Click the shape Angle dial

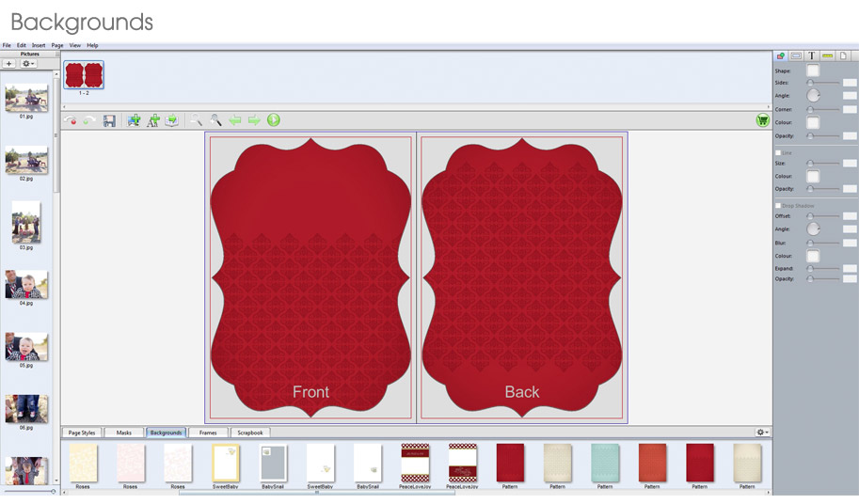coord(814,96)
